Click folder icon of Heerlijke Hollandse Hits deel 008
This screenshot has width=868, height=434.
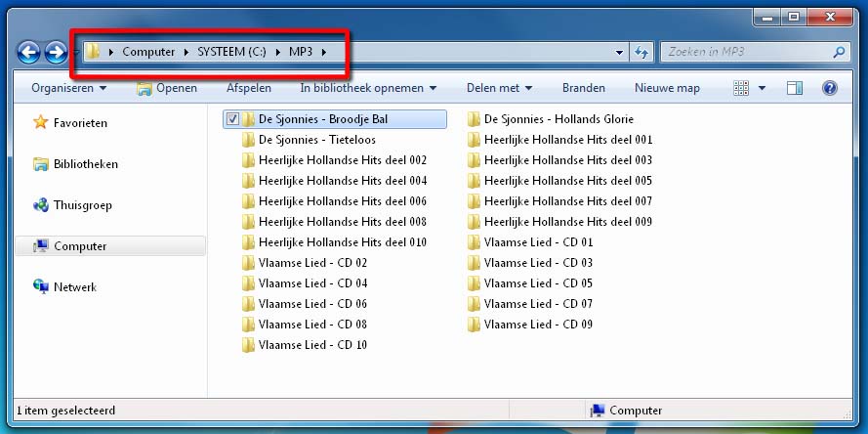click(x=248, y=222)
